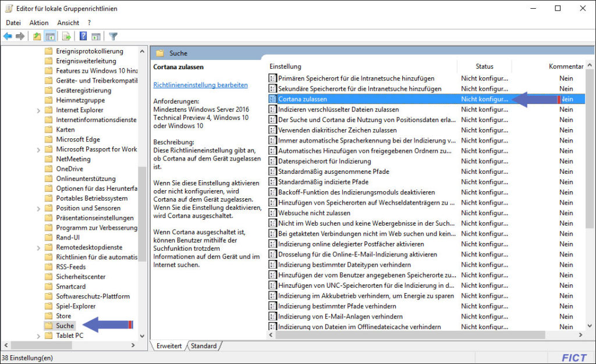Click the Suche header in details pane

178,53
